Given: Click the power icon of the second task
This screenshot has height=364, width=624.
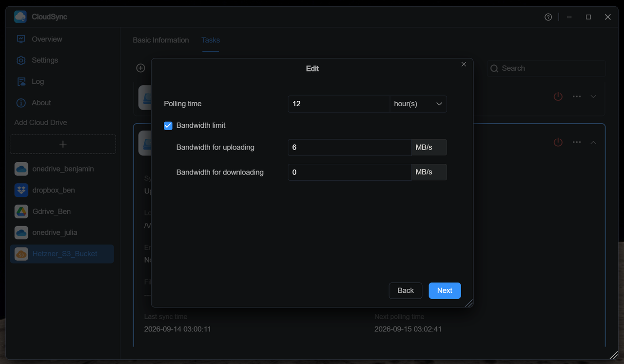Looking at the screenshot, I should point(558,142).
